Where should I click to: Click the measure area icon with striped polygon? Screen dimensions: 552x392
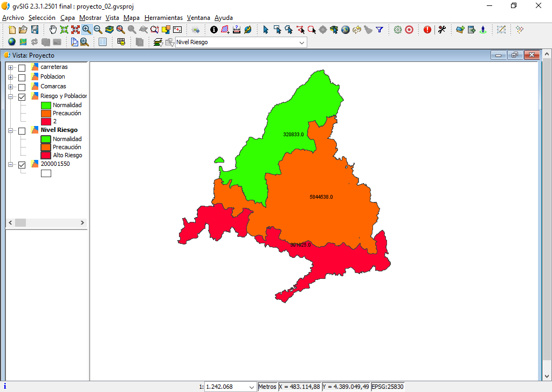[x=225, y=30]
